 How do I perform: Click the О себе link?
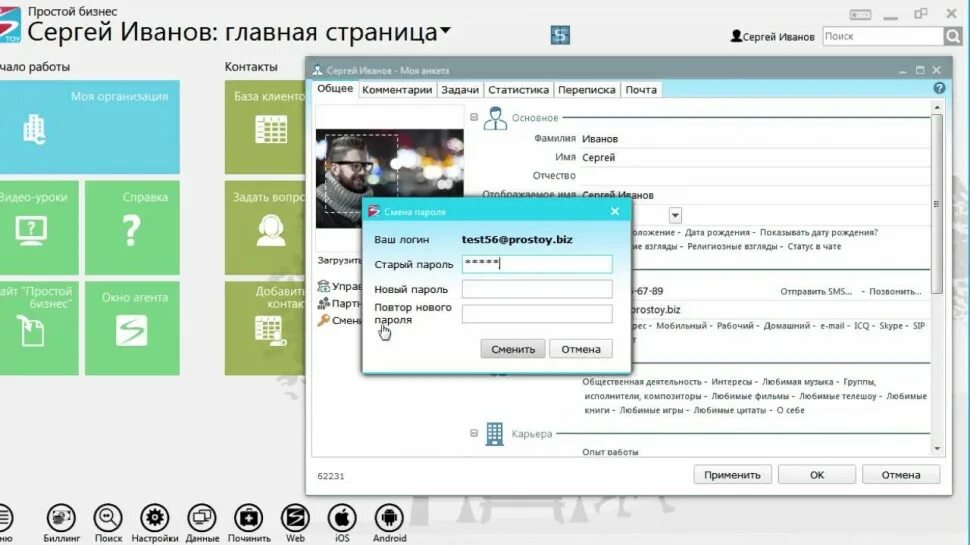pyautogui.click(x=790, y=410)
